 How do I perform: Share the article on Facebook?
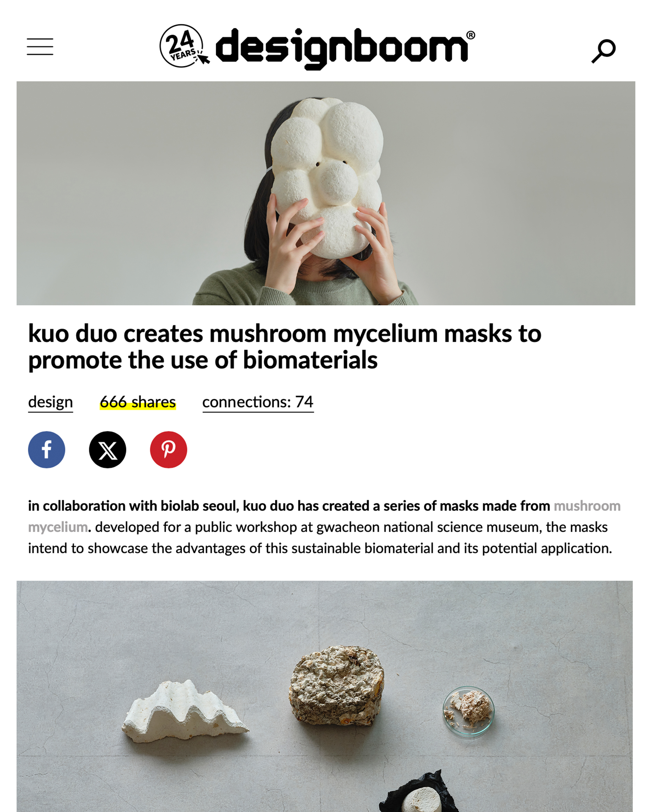[x=47, y=450]
